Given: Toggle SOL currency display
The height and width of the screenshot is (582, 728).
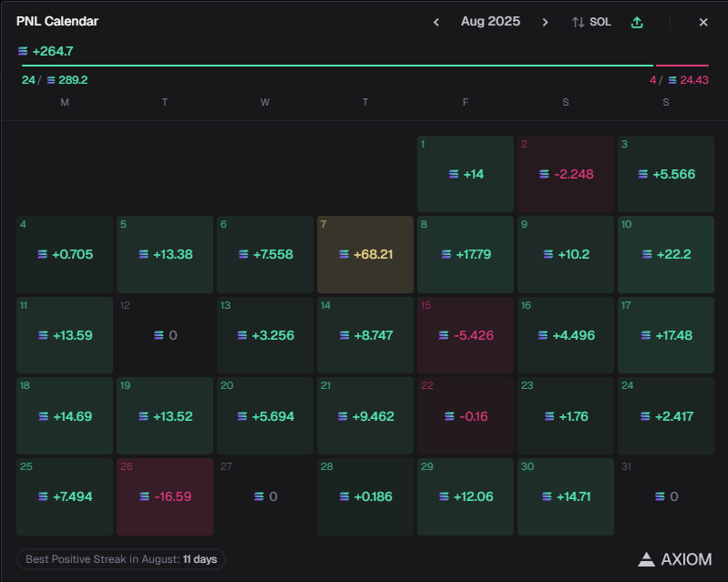Looking at the screenshot, I should pos(591,22).
